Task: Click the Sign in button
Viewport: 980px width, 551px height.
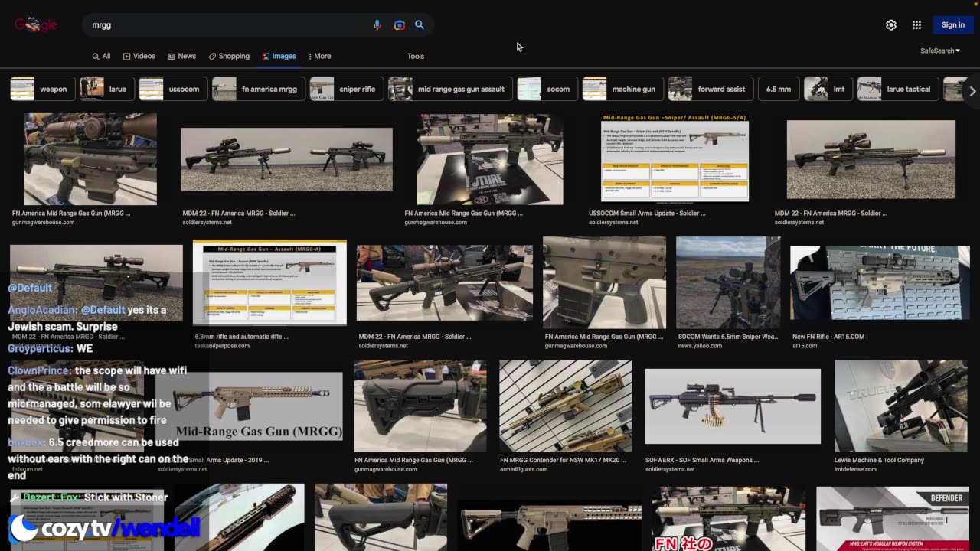Action: pos(953,25)
